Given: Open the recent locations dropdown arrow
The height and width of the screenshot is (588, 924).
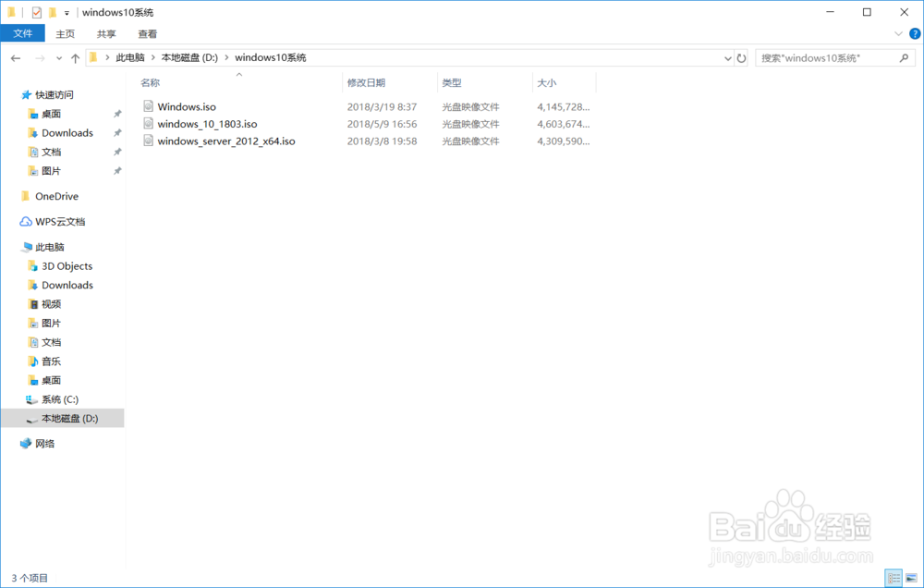Looking at the screenshot, I should click(x=59, y=58).
